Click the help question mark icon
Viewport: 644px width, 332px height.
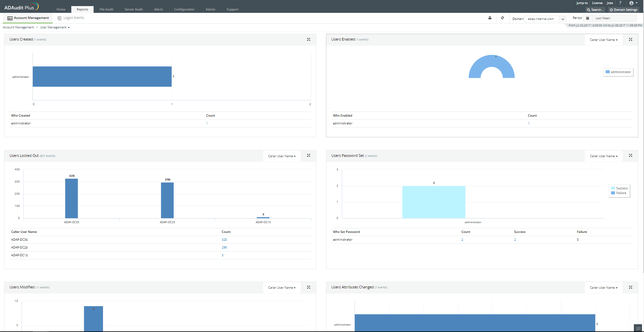pyautogui.click(x=620, y=3)
